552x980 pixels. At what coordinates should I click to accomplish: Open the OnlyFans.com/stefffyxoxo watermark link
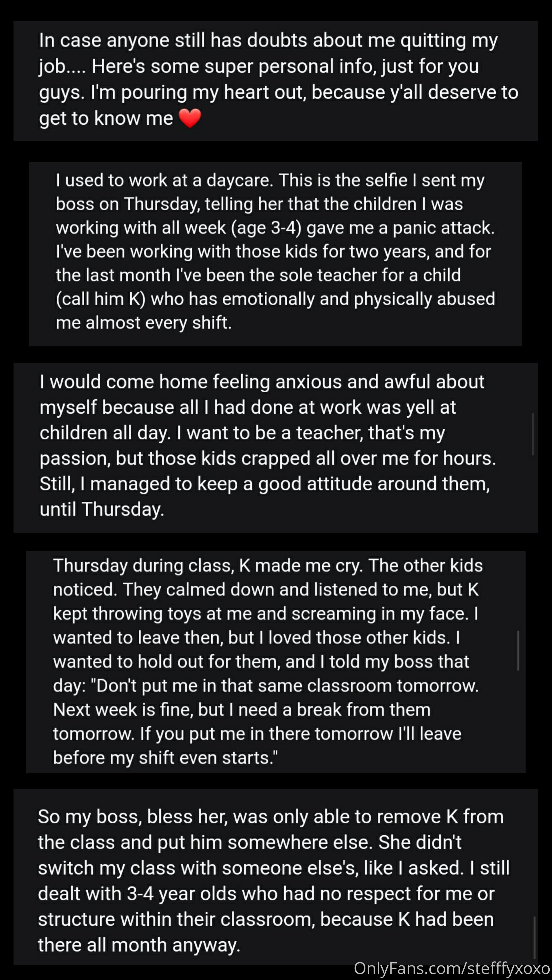coord(451,968)
